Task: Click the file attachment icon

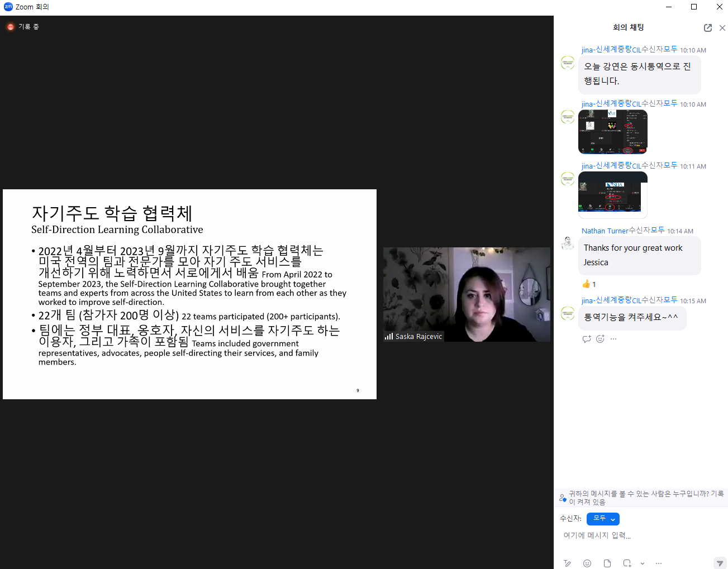Action: pos(607,563)
